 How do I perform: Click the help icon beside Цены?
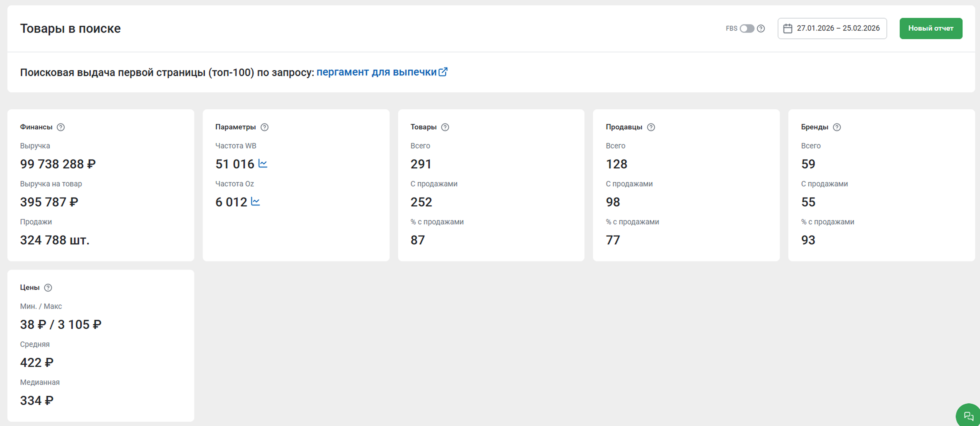(48, 287)
